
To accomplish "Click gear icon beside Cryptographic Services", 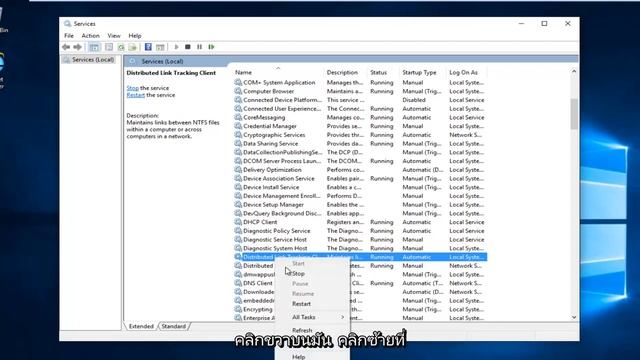I will click(x=238, y=135).
